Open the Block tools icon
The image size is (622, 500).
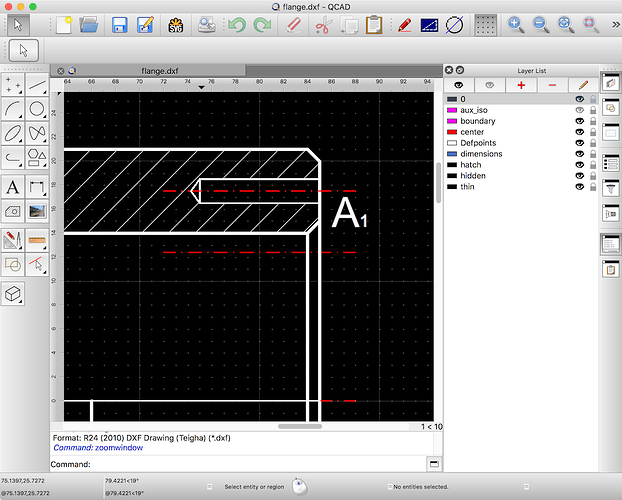tap(13, 265)
